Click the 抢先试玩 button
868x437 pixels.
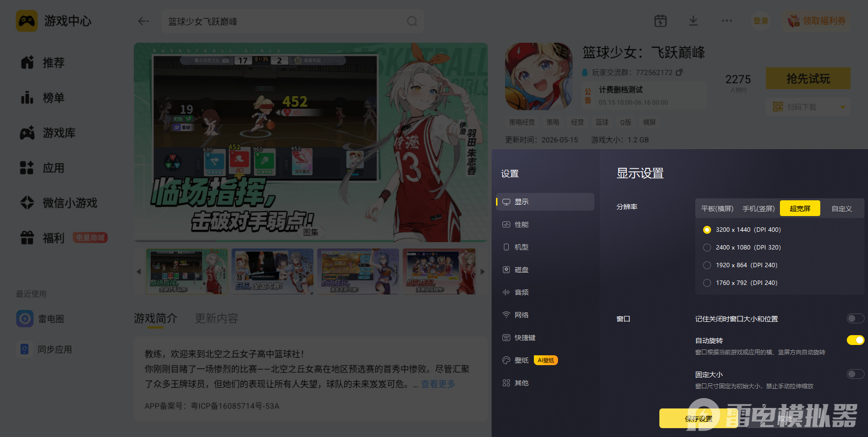(x=808, y=78)
